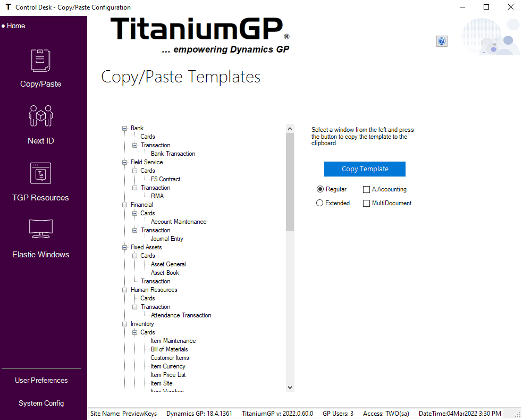Open System Config
The width and height of the screenshot is (523, 420).
click(41, 403)
